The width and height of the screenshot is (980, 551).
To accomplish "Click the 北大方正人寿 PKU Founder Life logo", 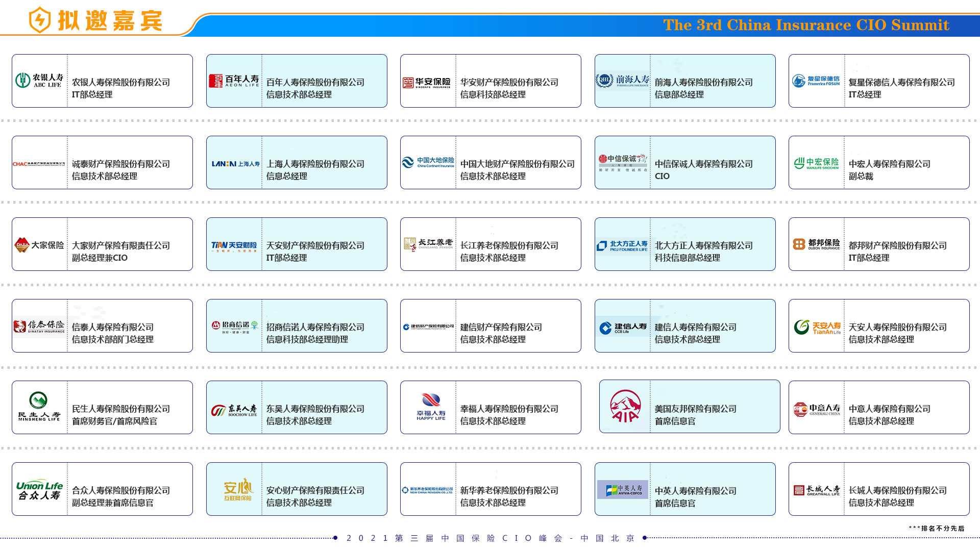I will tap(622, 246).
